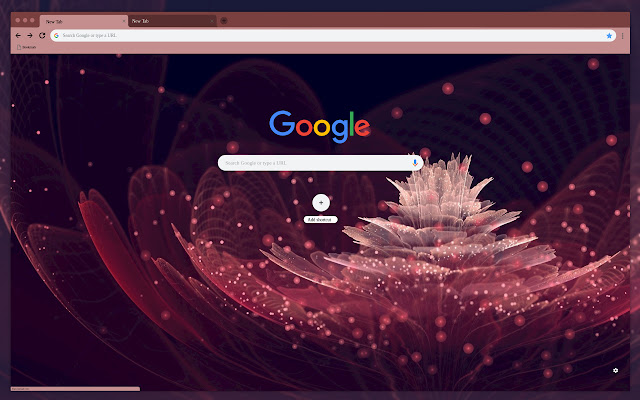Click the Google search box on page
Viewport: 640px width, 400px height.
320,163
